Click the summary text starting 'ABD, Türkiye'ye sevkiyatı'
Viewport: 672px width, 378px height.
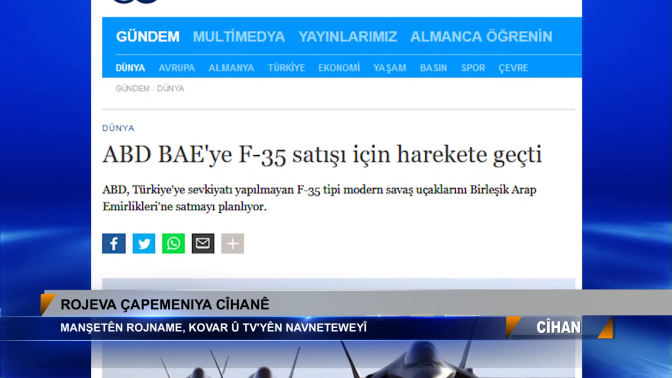coord(319,198)
